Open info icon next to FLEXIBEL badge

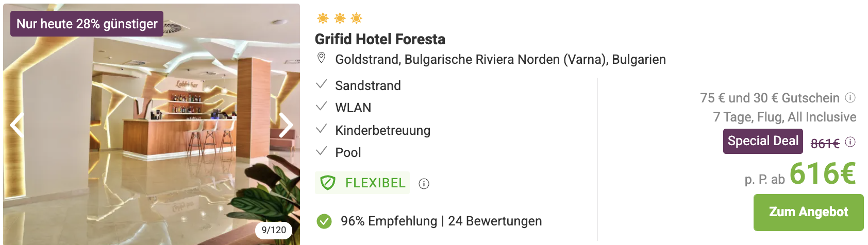point(424,184)
